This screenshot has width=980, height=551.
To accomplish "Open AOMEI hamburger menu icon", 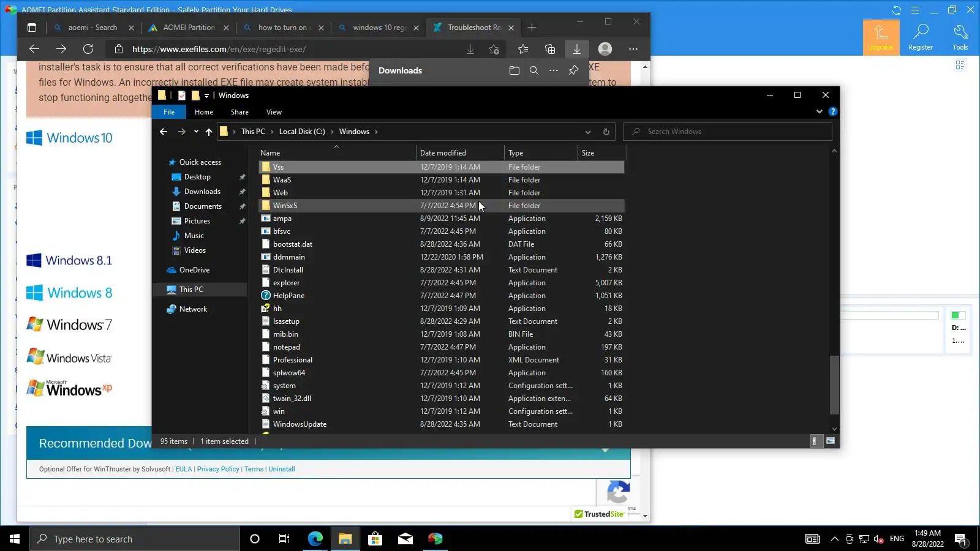I will 915,10.
